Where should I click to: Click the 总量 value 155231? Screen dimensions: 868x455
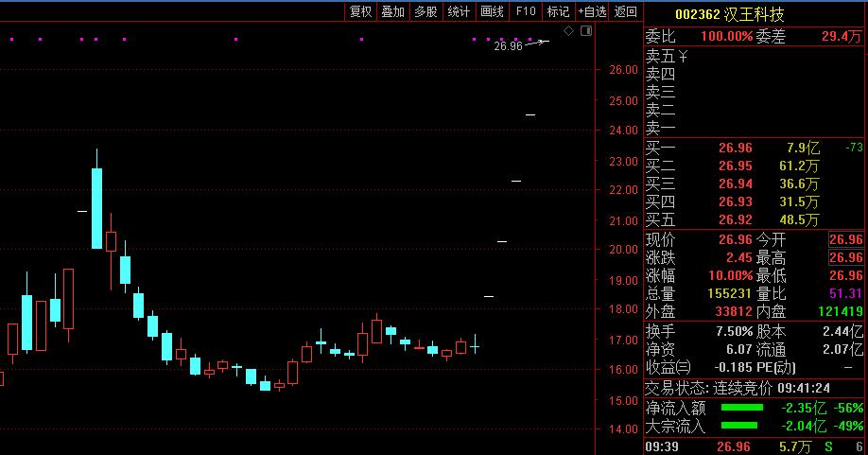(730, 293)
